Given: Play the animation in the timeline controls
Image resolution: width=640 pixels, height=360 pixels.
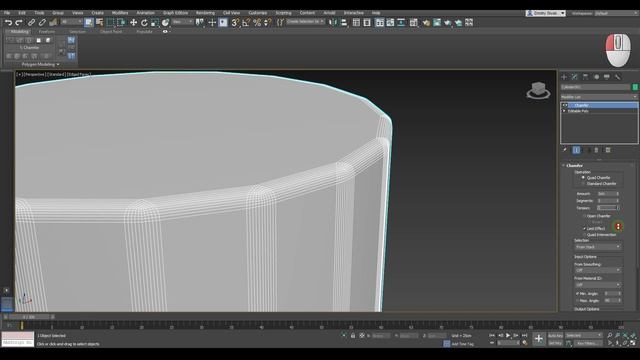Looking at the screenshot, I should [x=508, y=336].
